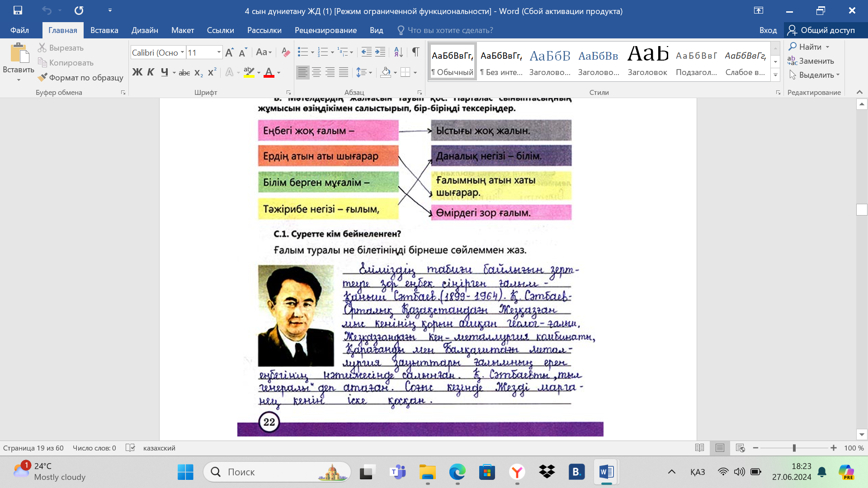This screenshot has width=868, height=488.
Task: Toggle strikethrough (abc) formatting
Action: 184,72
